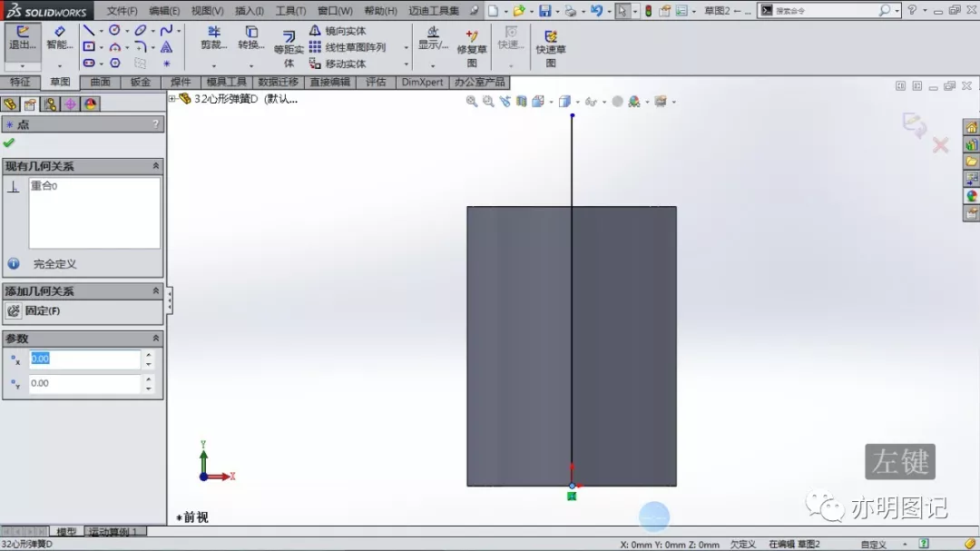Select the Polygon sketch tool
This screenshot has width=980, height=551.
tap(115, 64)
